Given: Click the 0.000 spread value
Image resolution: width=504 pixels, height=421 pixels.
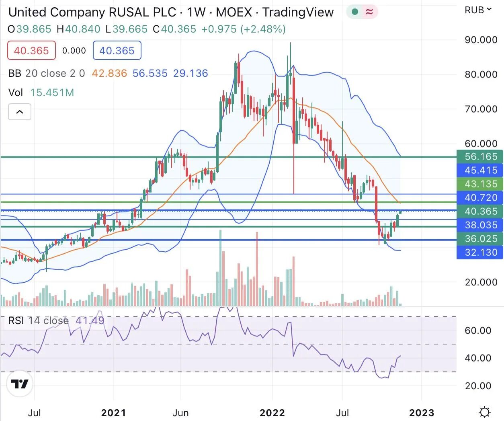Looking at the screenshot, I should (x=74, y=51).
